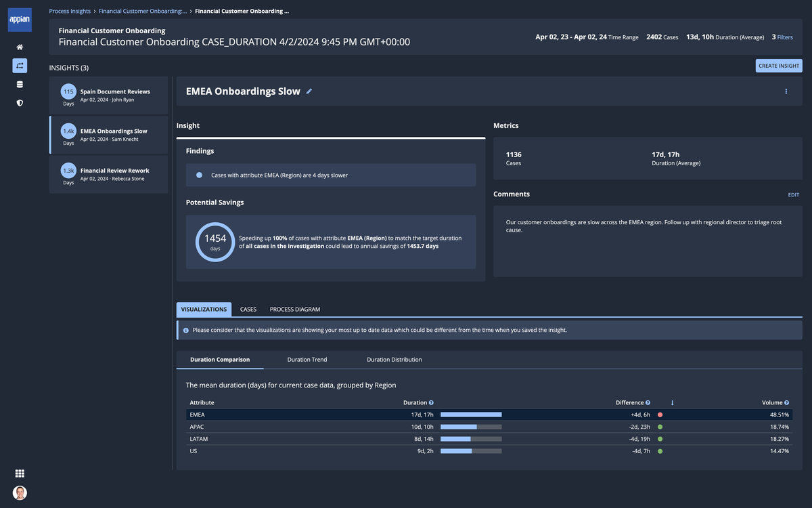Open Process Insights sidebar icon

20,66
